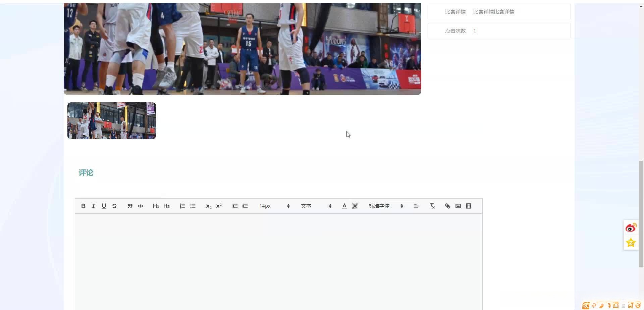
Task: Clear formatting from the comment text
Action: tap(432, 206)
